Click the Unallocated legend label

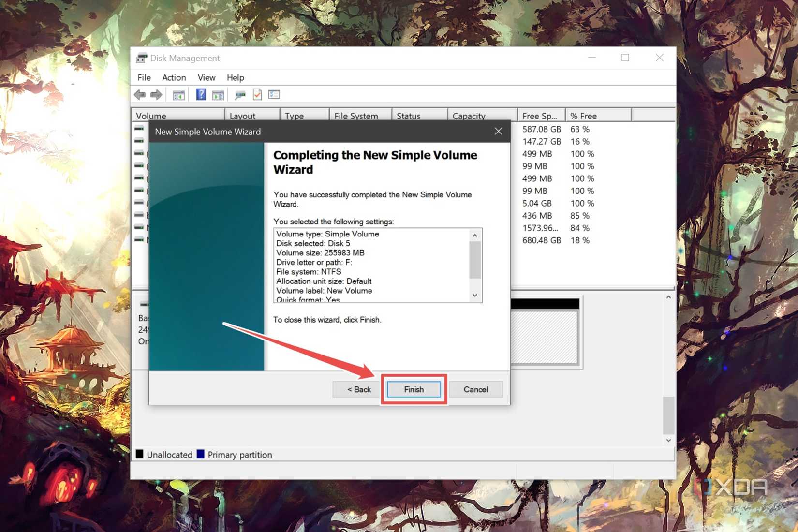point(169,455)
